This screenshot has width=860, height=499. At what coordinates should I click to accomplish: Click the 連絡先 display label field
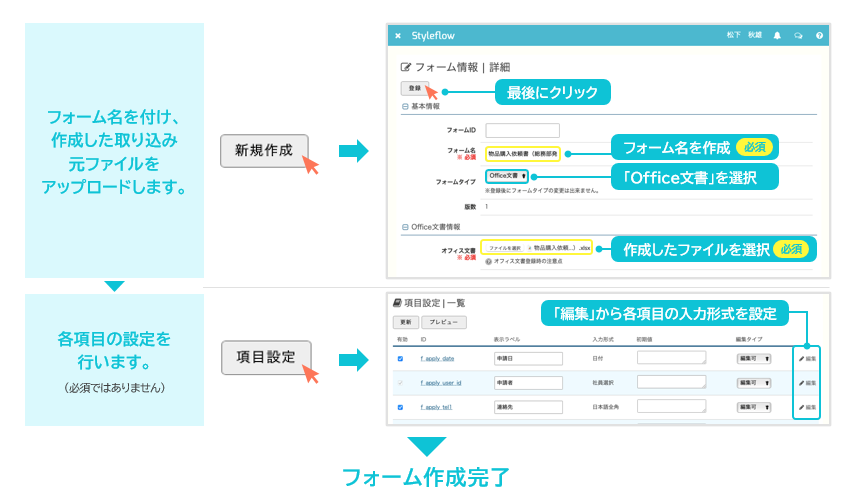coord(528,407)
